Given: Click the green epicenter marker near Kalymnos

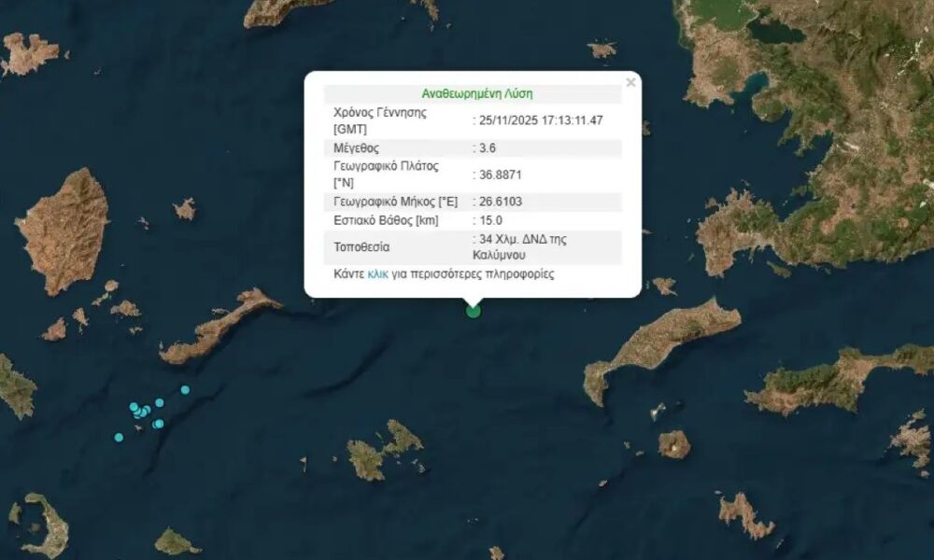Looking at the screenshot, I should click(474, 312).
